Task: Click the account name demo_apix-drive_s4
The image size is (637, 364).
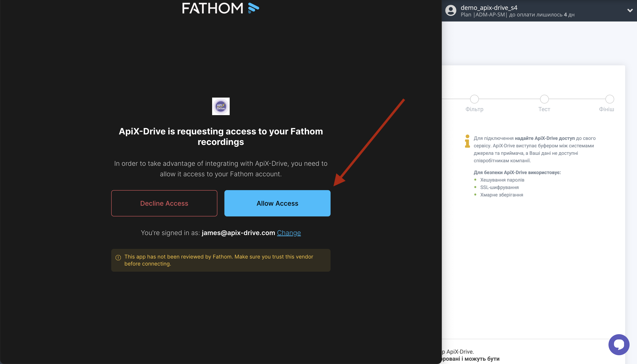Action: (489, 7)
